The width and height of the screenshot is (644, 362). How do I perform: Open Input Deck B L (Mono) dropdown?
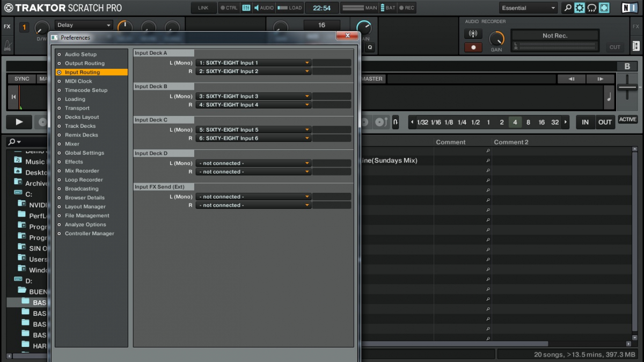coord(253,96)
